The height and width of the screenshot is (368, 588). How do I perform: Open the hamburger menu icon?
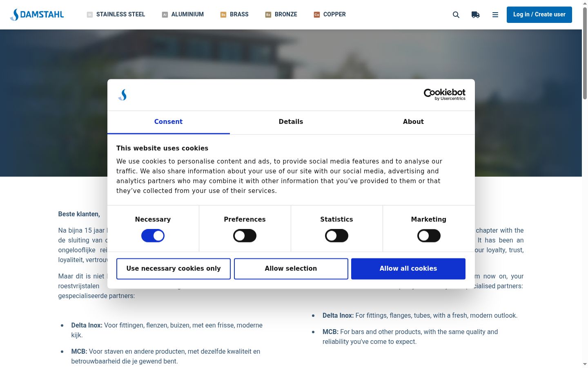[x=495, y=15]
